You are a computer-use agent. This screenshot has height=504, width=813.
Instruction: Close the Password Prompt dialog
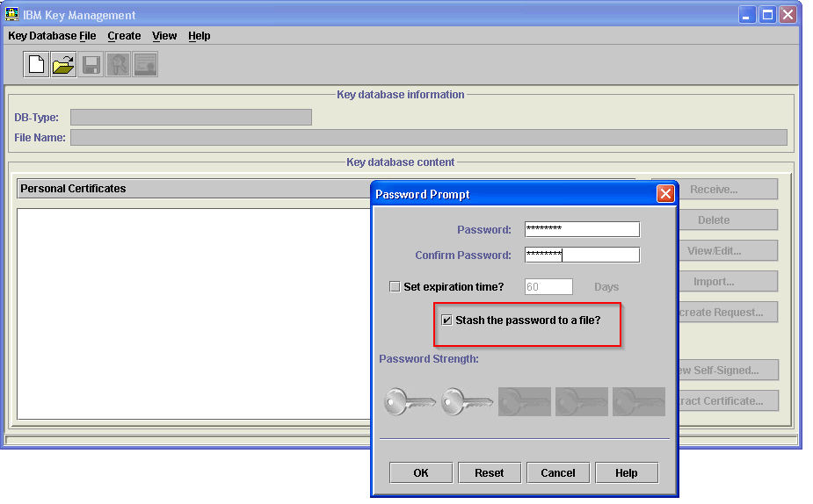(x=665, y=194)
